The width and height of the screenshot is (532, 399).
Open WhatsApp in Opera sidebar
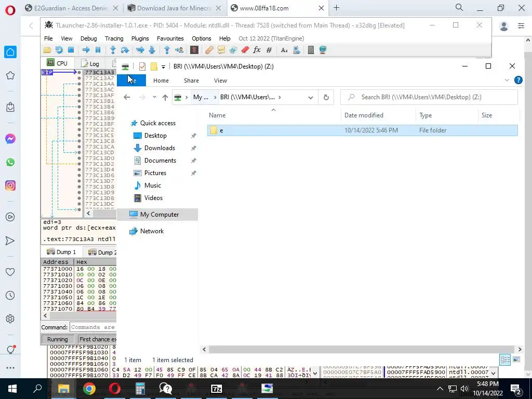pyautogui.click(x=10, y=162)
